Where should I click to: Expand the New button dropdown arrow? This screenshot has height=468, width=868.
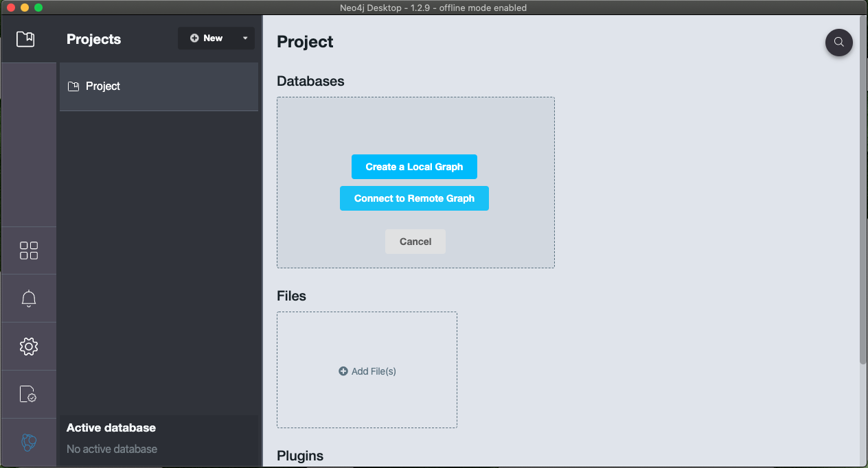coord(244,38)
